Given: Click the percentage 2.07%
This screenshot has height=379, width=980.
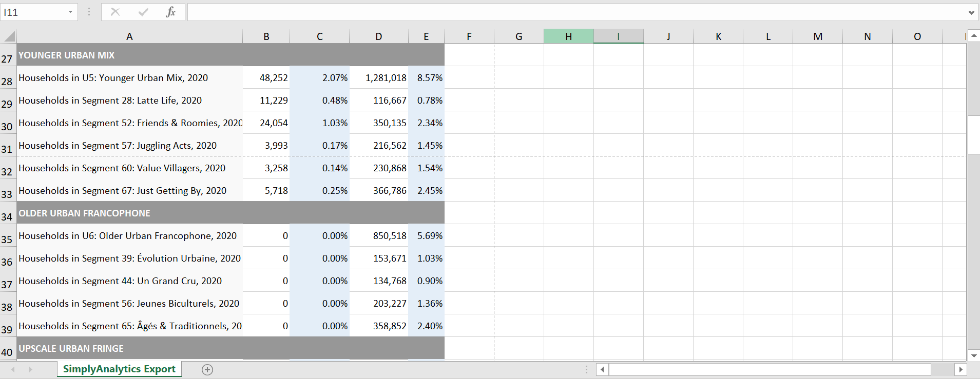Looking at the screenshot, I should (335, 78).
